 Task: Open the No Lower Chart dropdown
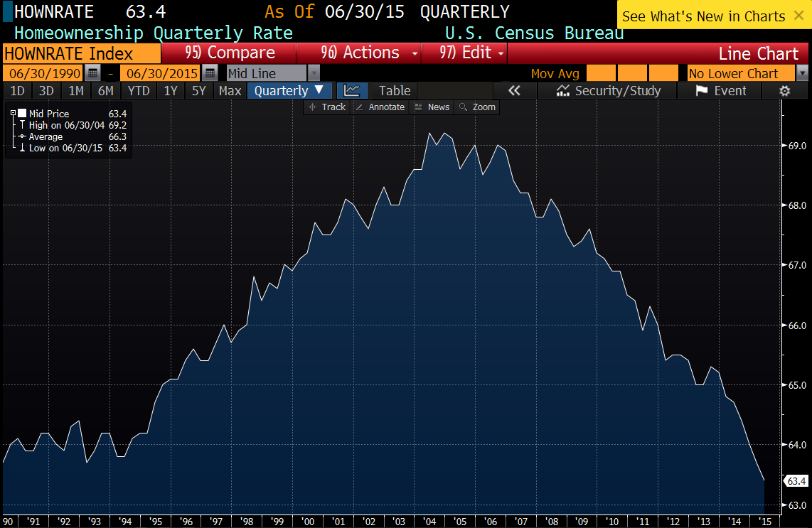pyautogui.click(x=802, y=73)
